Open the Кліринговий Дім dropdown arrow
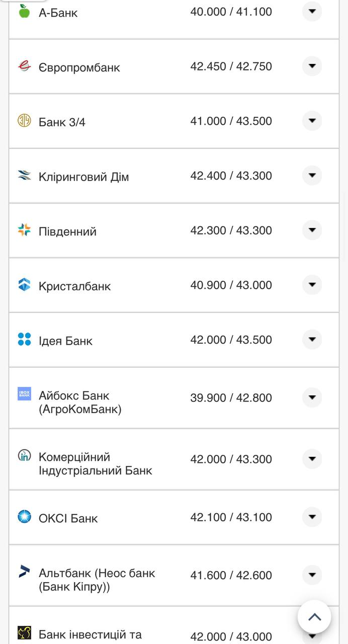 pyautogui.click(x=312, y=175)
